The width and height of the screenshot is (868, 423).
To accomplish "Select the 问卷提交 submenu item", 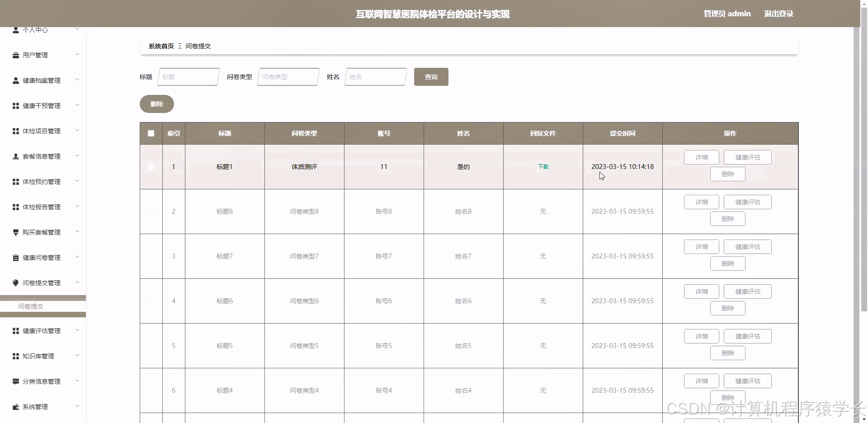I will 43,306.
